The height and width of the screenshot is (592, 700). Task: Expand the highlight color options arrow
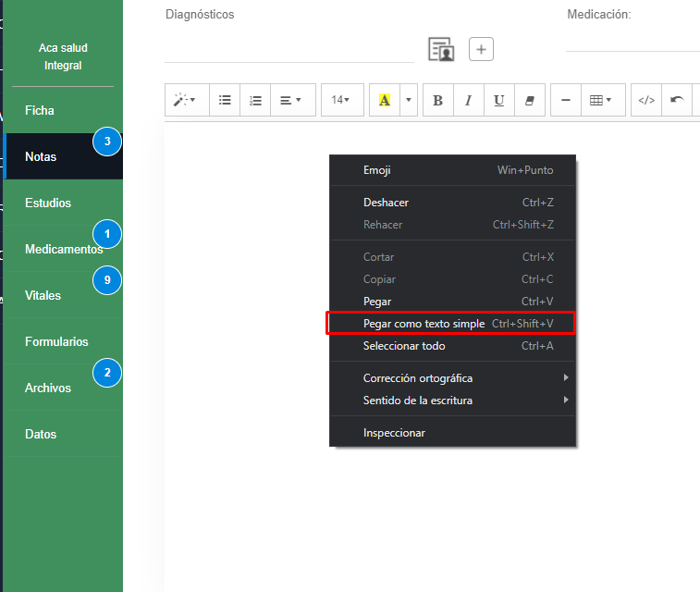tap(409, 101)
